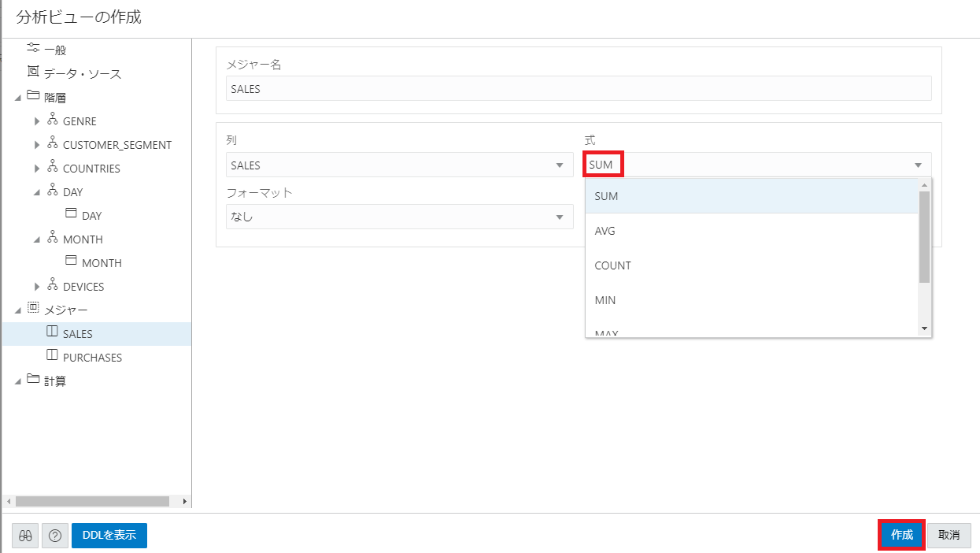Pick MIN in the dropdown list

[605, 300]
